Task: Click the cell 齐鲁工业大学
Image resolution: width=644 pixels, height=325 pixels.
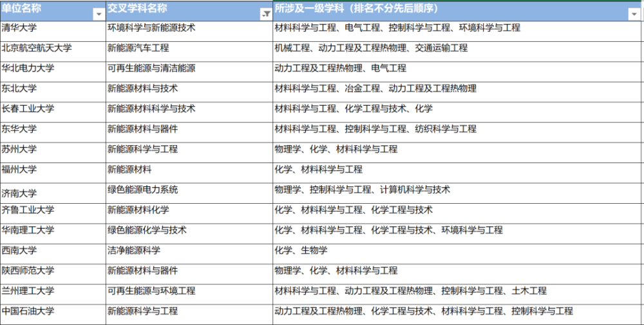Action: click(x=53, y=213)
